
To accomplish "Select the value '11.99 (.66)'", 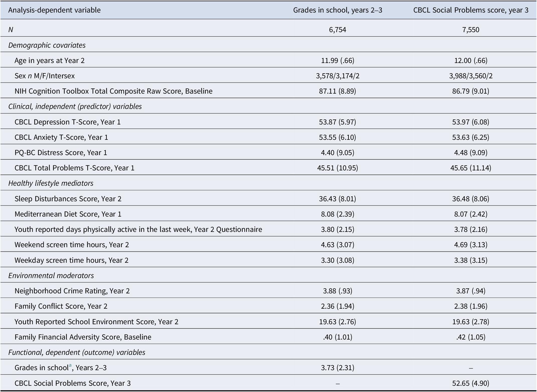I will tap(338, 60).
